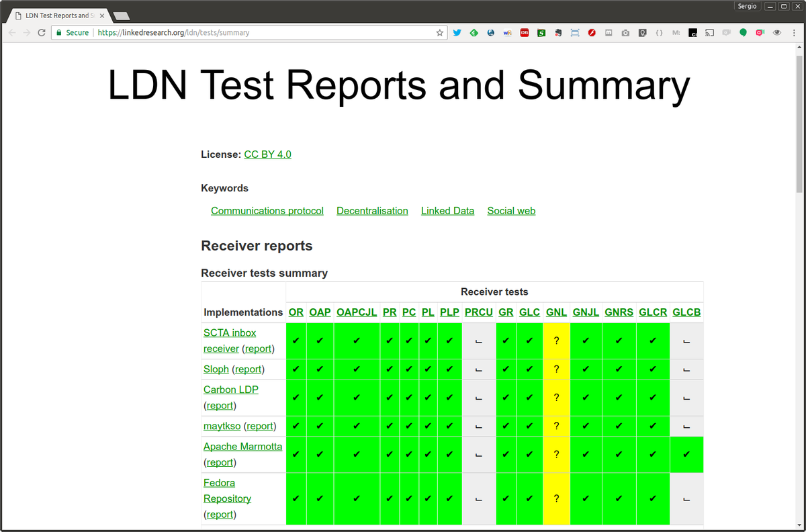806x532 pixels.
Task: Click the Sergio profile button
Action: 748,6
